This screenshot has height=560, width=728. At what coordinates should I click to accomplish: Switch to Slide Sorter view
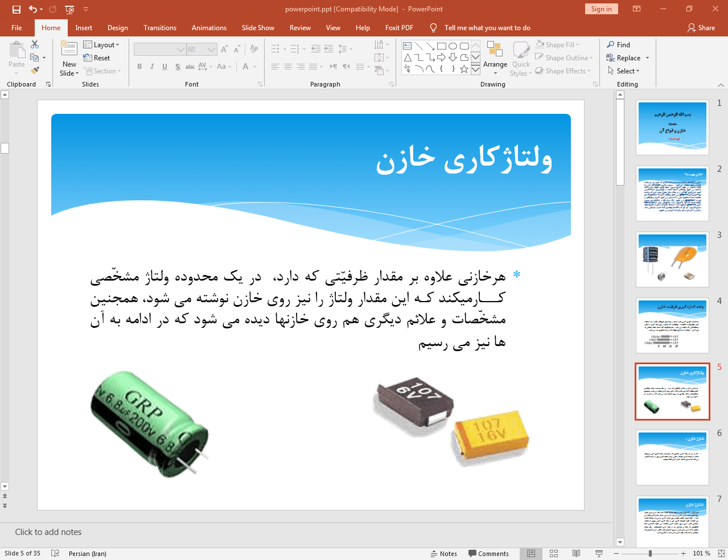coord(553,553)
